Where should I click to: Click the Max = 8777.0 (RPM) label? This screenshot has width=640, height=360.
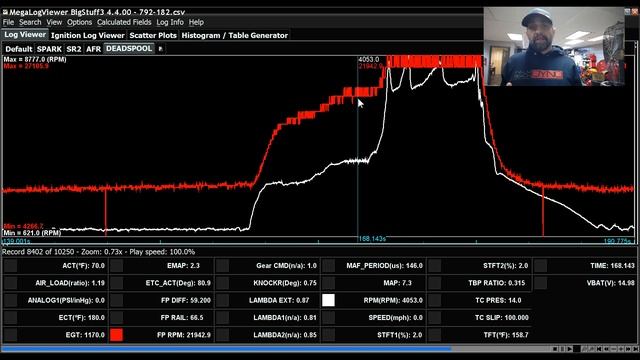tap(35, 60)
